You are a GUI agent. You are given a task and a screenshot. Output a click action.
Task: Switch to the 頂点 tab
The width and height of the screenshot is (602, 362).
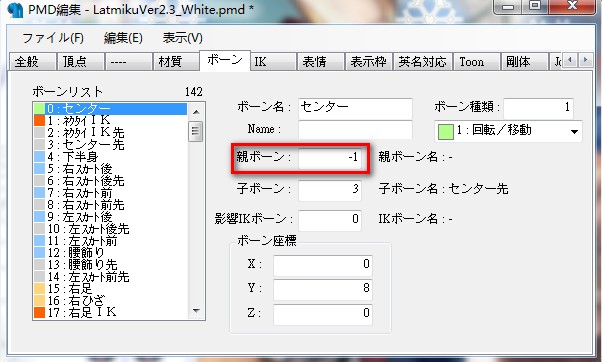point(80,61)
